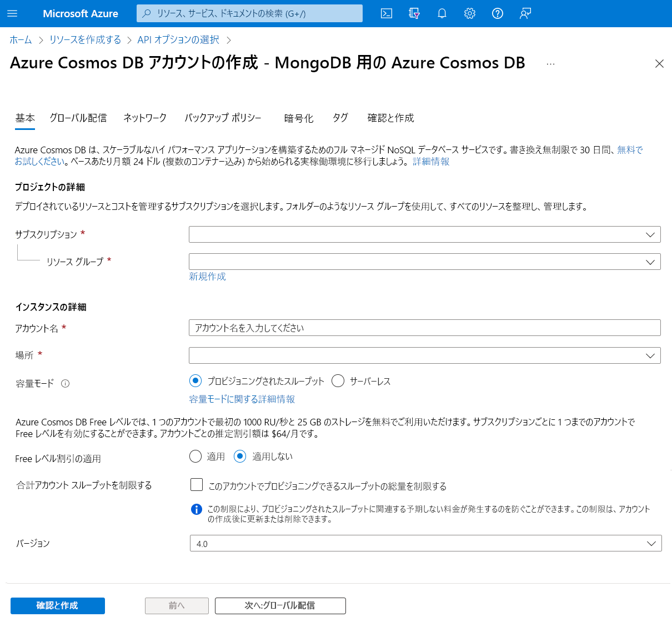This screenshot has height=627, width=672.
Task: Open the directory and subscription filter icon
Action: coord(414,13)
